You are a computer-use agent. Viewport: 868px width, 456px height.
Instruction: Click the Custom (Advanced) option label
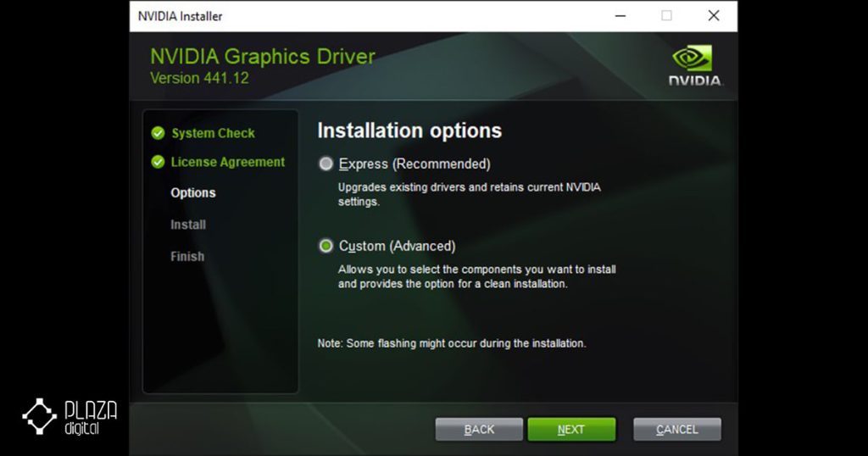(397, 246)
